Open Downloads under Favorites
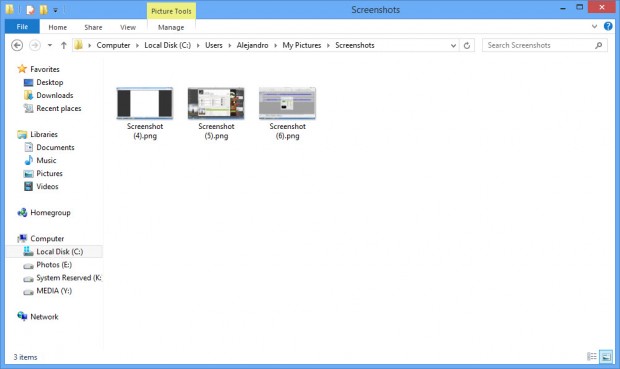Screen dimensions: 620x369 [55, 95]
